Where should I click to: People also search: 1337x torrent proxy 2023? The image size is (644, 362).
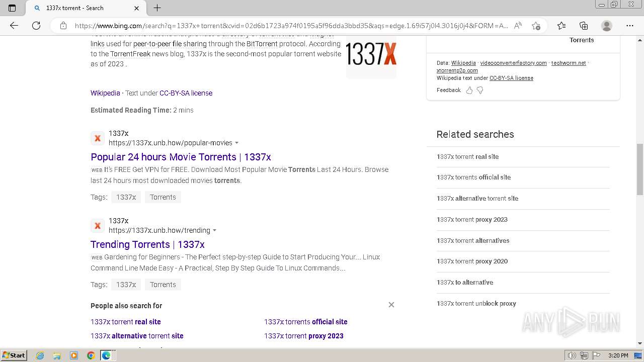[x=304, y=336]
